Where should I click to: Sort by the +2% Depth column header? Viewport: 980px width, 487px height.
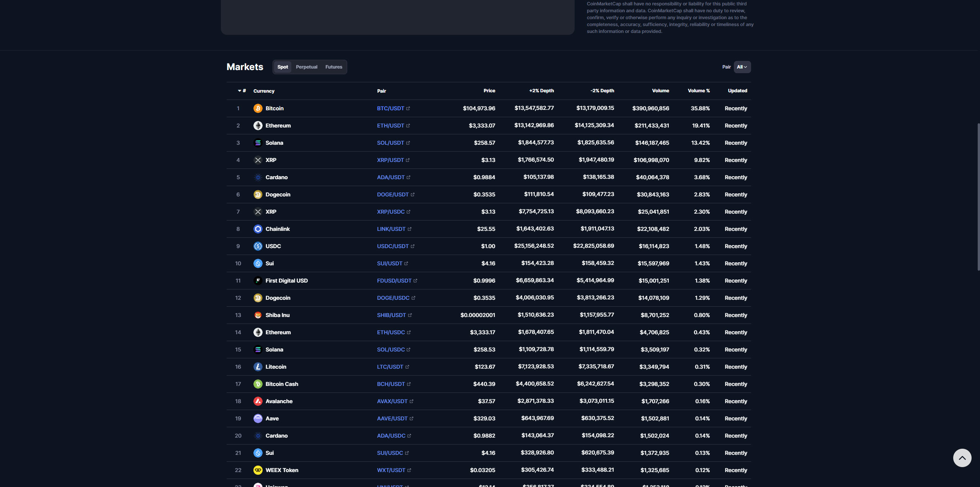[x=541, y=91]
